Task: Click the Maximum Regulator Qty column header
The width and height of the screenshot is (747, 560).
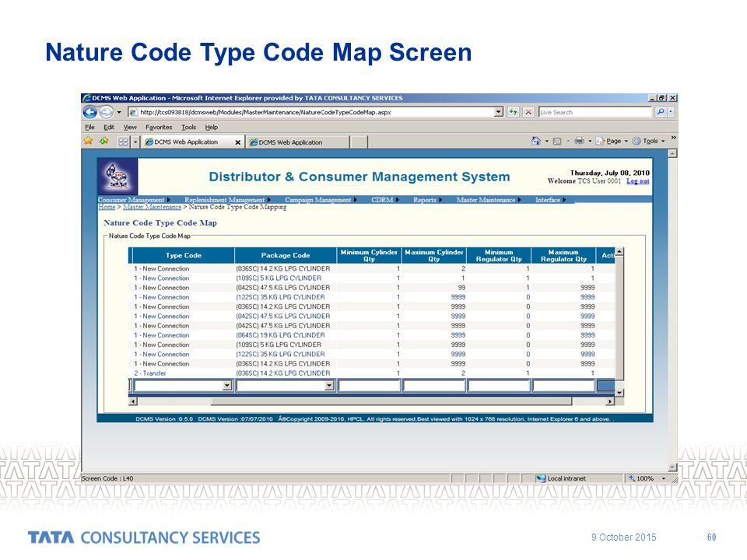Action: click(x=563, y=255)
